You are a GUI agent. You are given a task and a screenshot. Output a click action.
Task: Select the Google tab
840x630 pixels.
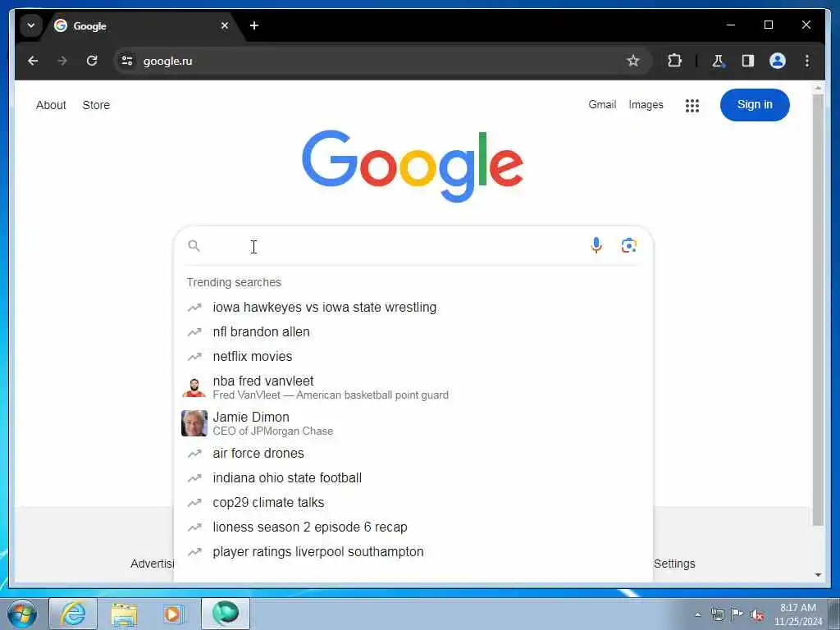[x=140, y=25]
